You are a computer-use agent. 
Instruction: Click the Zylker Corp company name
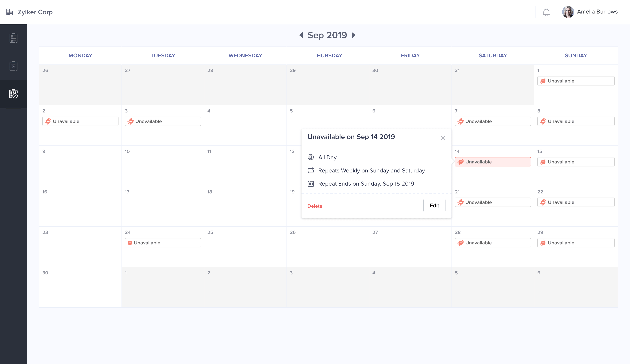click(35, 12)
